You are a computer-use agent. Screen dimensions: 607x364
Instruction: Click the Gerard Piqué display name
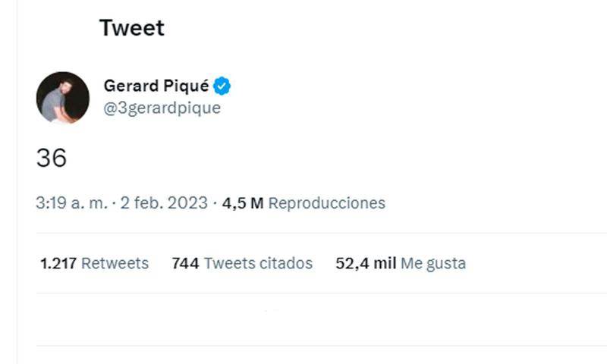tap(156, 86)
